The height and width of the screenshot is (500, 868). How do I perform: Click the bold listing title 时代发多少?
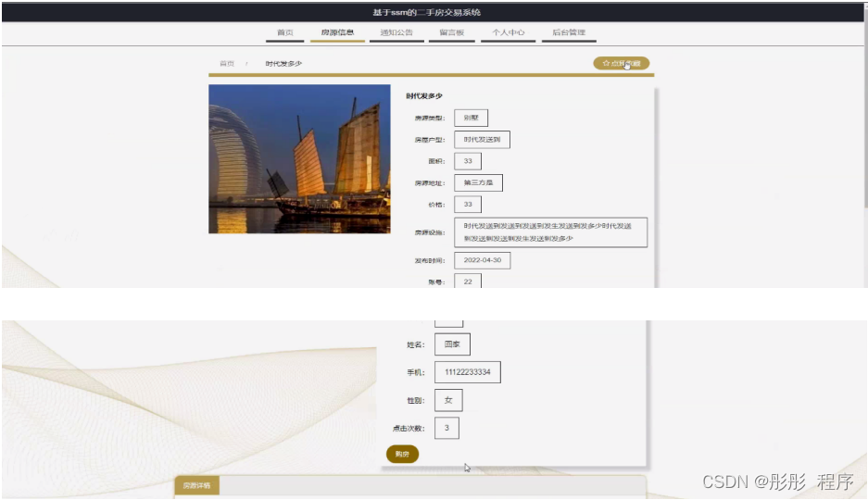pyautogui.click(x=424, y=95)
